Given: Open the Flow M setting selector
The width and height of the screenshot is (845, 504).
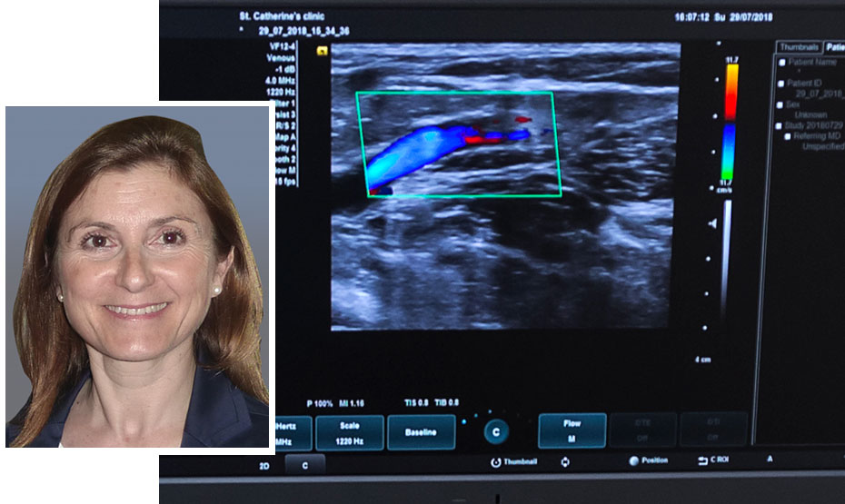Looking at the screenshot, I should (571, 430).
